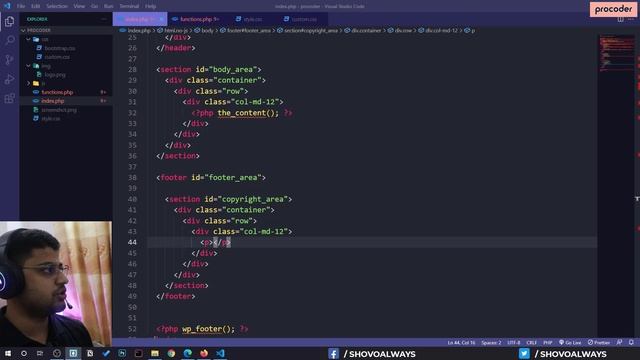Open the Run menu
Image resolution: width=640 pixels, height=360 pixels.
click(108, 6)
